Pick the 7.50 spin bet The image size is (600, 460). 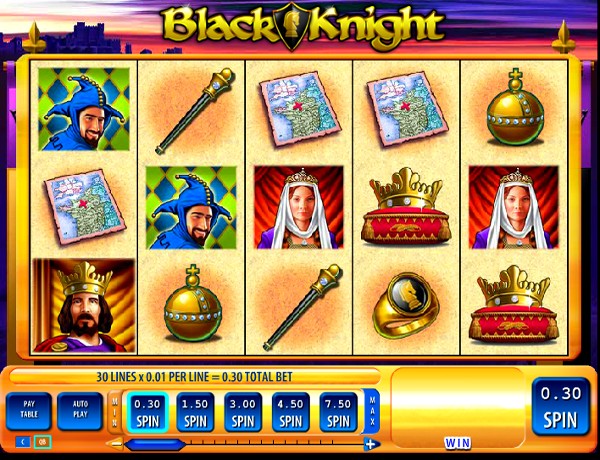[x=339, y=412]
